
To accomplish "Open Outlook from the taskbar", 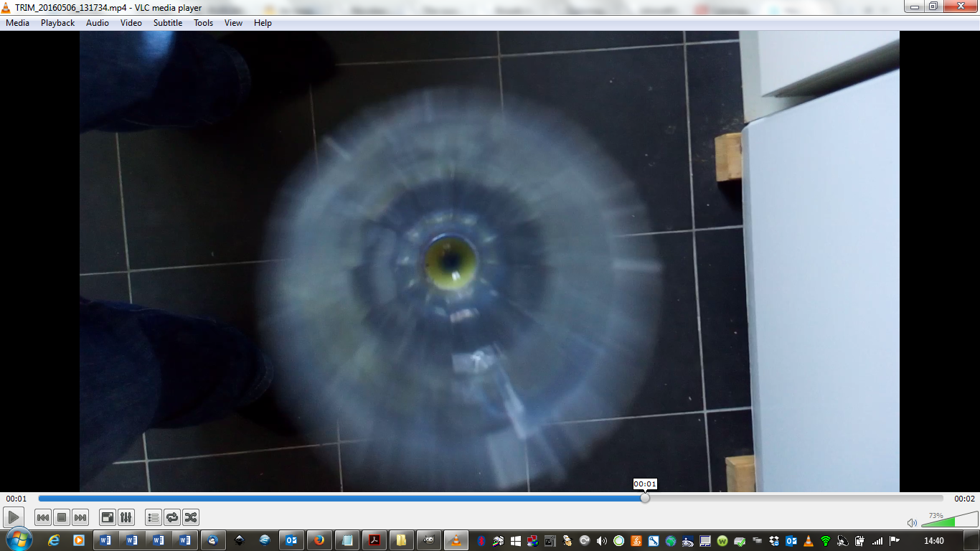I will (x=292, y=540).
